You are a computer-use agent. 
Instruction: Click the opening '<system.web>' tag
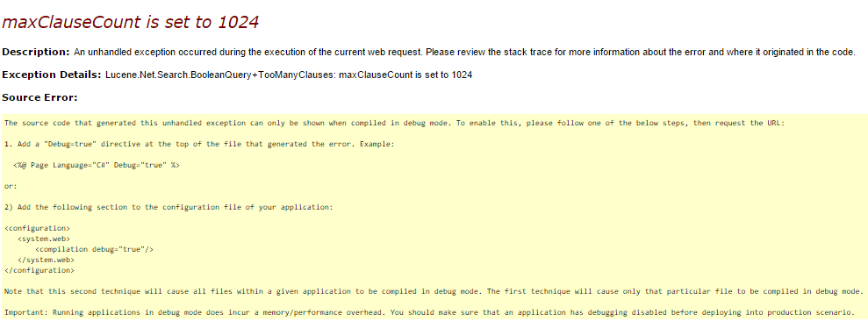pyautogui.click(x=44, y=239)
